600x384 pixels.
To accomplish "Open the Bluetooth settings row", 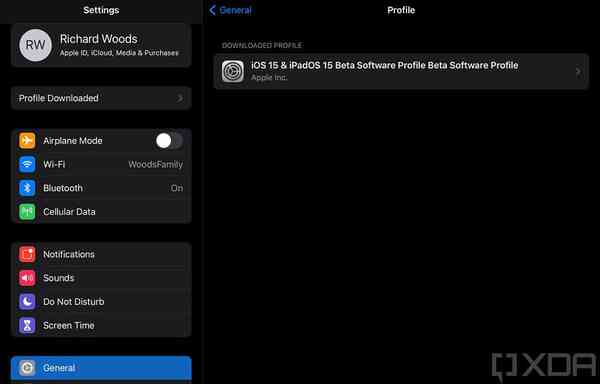I will 101,188.
